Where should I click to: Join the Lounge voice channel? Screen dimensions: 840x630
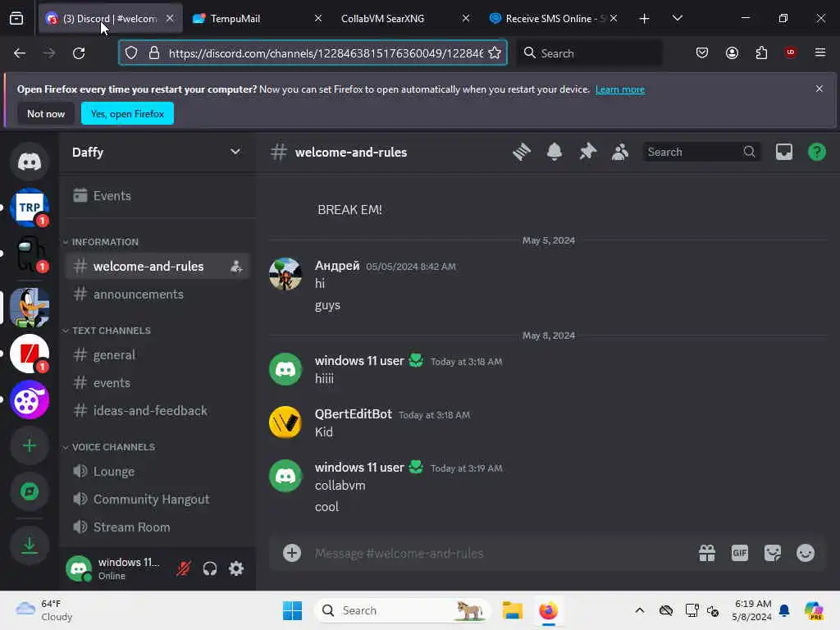point(157,472)
